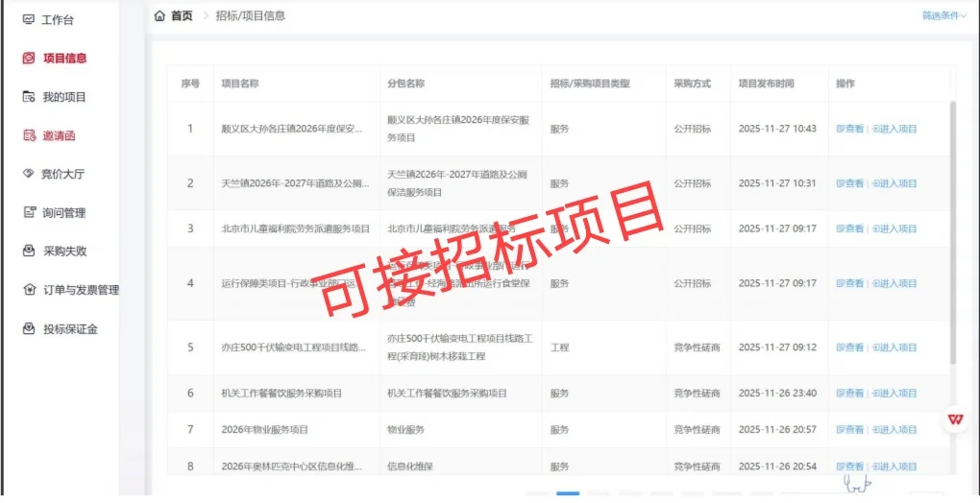Click the 项目信息 sidebar icon

28,58
